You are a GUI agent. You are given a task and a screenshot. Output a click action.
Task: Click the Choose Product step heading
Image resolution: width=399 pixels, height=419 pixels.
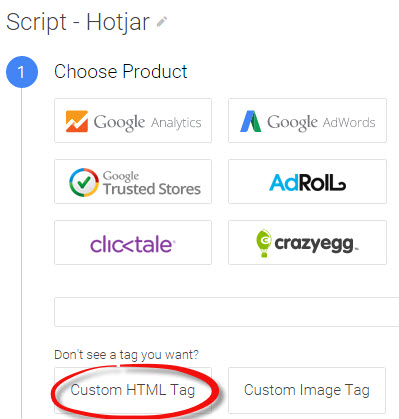tap(121, 72)
